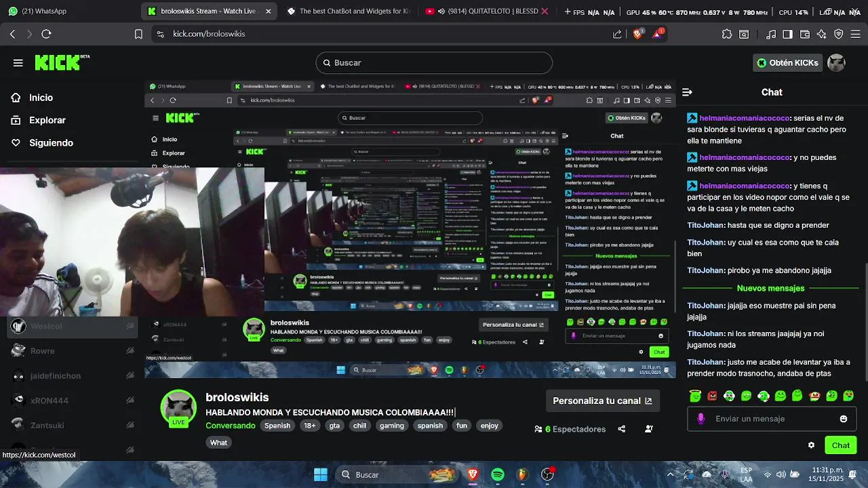Screen dimensions: 868x488
Task: Select the gta tag
Action: click(334, 426)
